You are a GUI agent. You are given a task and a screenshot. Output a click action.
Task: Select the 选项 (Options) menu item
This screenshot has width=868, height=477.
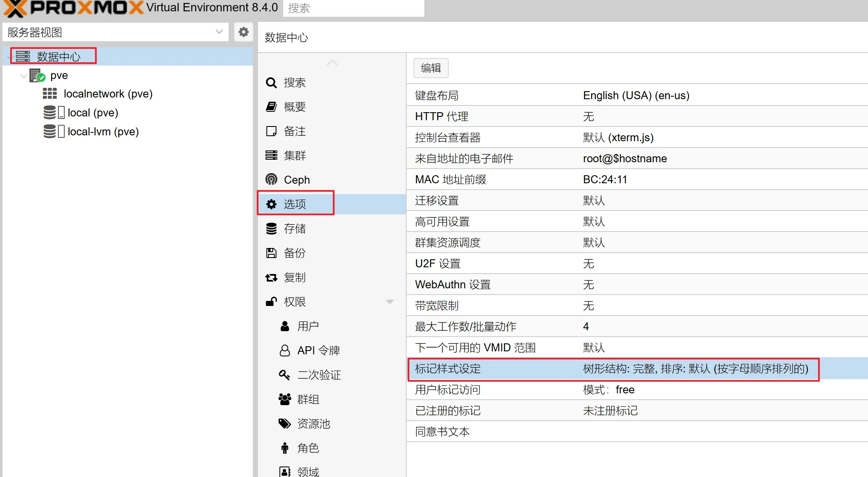click(295, 203)
